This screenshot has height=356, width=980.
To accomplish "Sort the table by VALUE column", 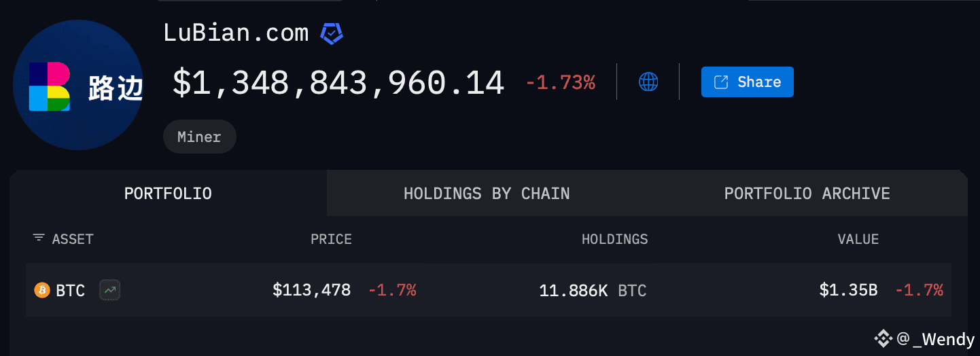I will click(858, 239).
